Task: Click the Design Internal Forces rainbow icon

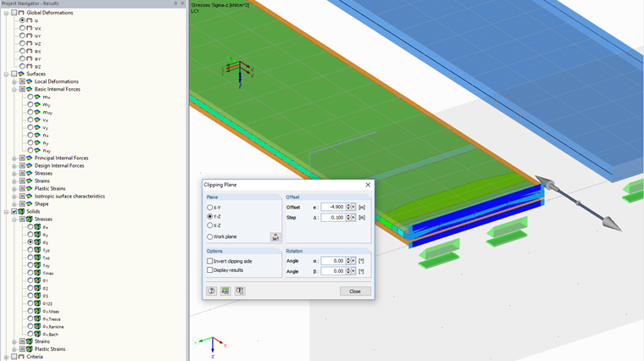Action: point(29,165)
